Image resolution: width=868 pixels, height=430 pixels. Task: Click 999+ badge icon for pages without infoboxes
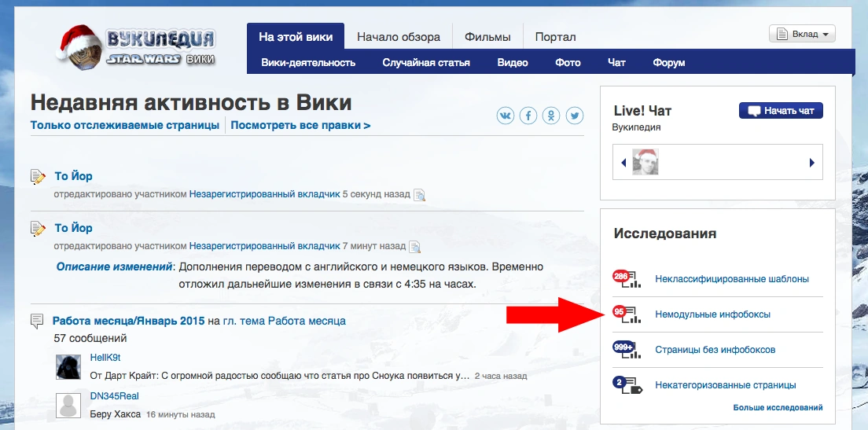626,349
